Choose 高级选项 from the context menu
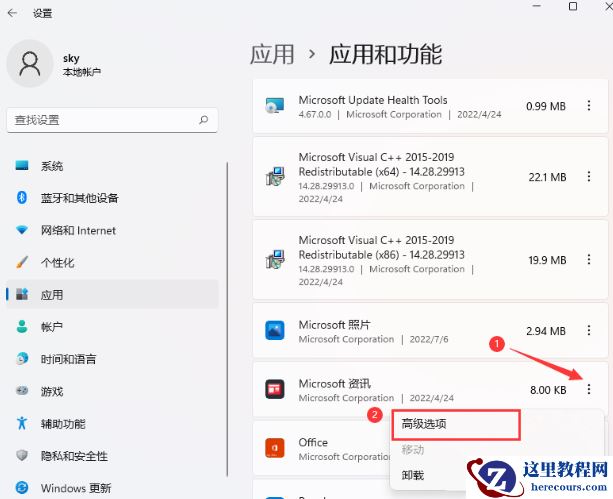 pyautogui.click(x=456, y=424)
